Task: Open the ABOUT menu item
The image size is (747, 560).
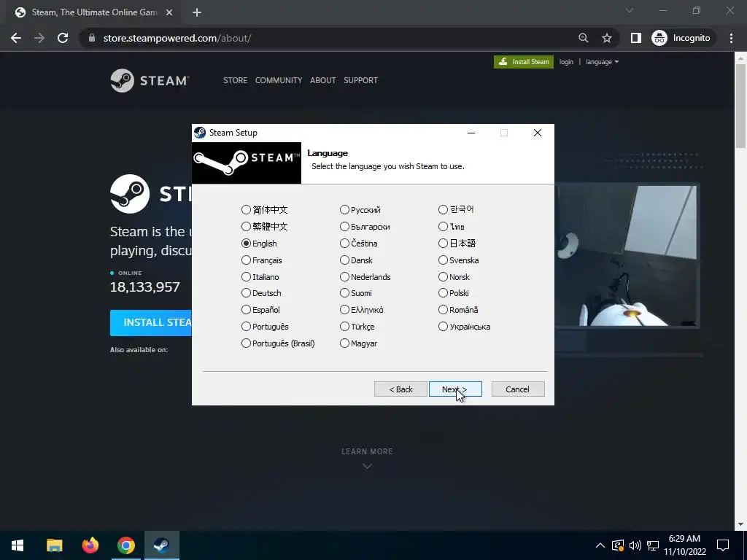Action: coord(323,80)
